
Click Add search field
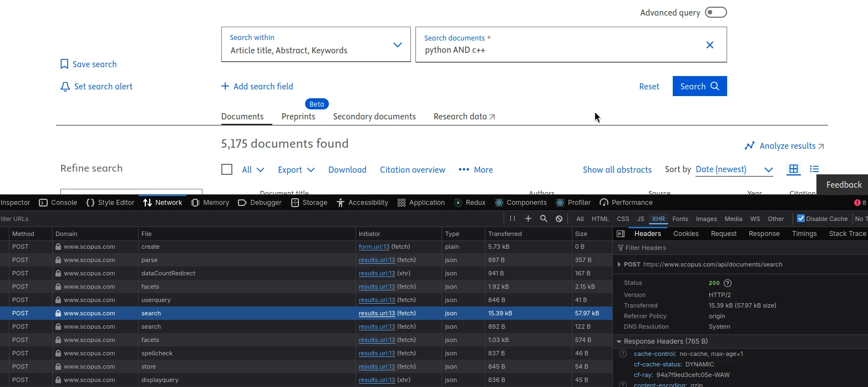click(257, 87)
